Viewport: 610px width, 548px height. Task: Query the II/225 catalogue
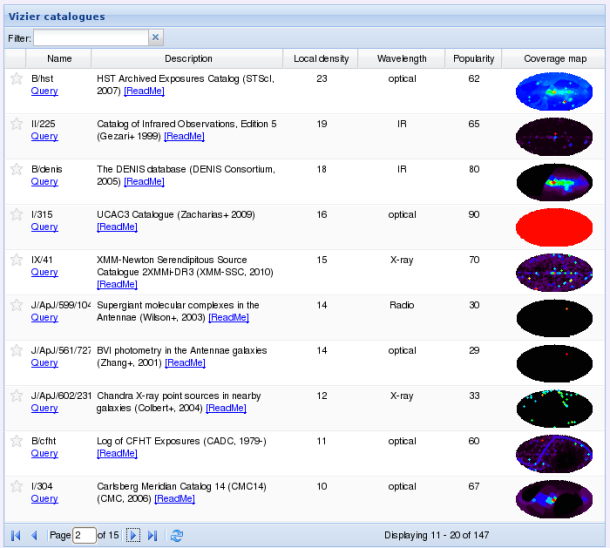[44, 137]
